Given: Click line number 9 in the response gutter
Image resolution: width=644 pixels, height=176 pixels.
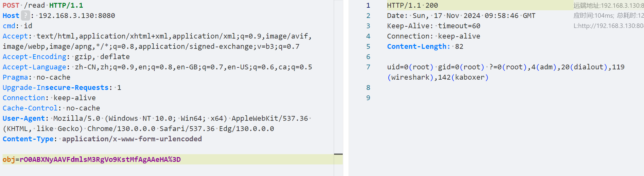Looking at the screenshot, I should pos(368,98).
